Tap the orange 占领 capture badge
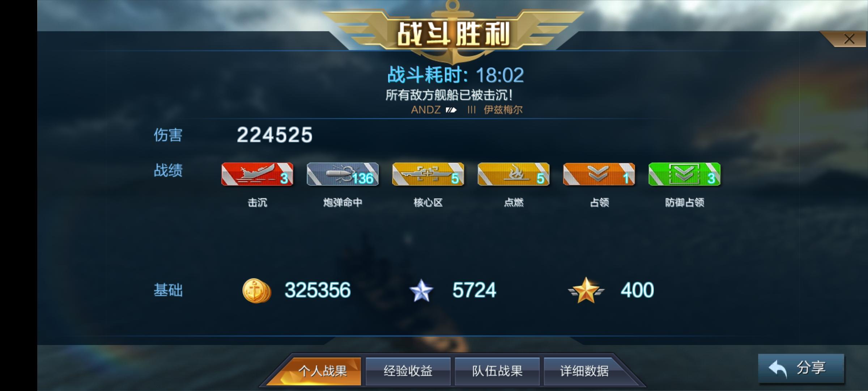The height and width of the screenshot is (391, 868). coord(599,174)
